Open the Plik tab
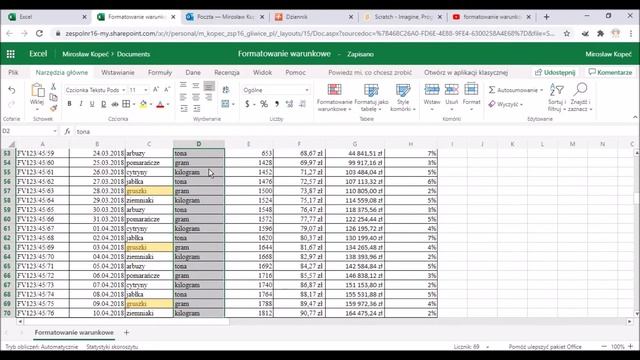The height and width of the screenshot is (360, 640). (x=13, y=72)
